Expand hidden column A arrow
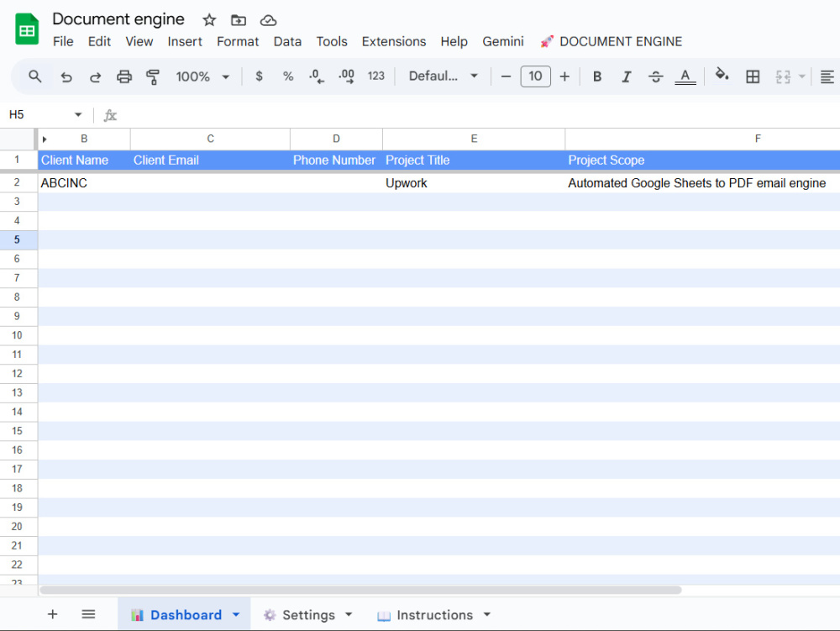This screenshot has height=631, width=840. click(x=45, y=139)
